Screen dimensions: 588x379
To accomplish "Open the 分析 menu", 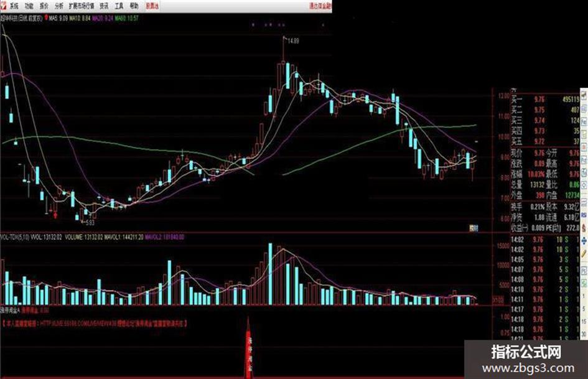I will tap(59, 6).
